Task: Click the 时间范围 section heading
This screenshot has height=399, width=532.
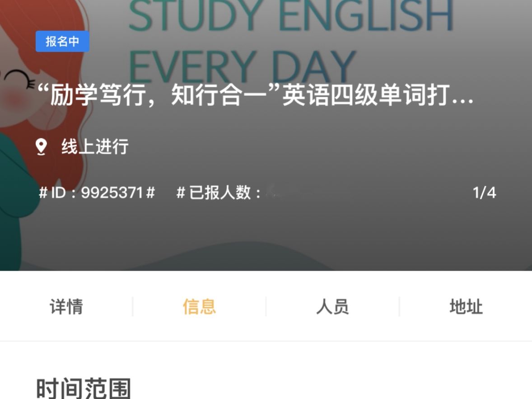Action: point(84,388)
